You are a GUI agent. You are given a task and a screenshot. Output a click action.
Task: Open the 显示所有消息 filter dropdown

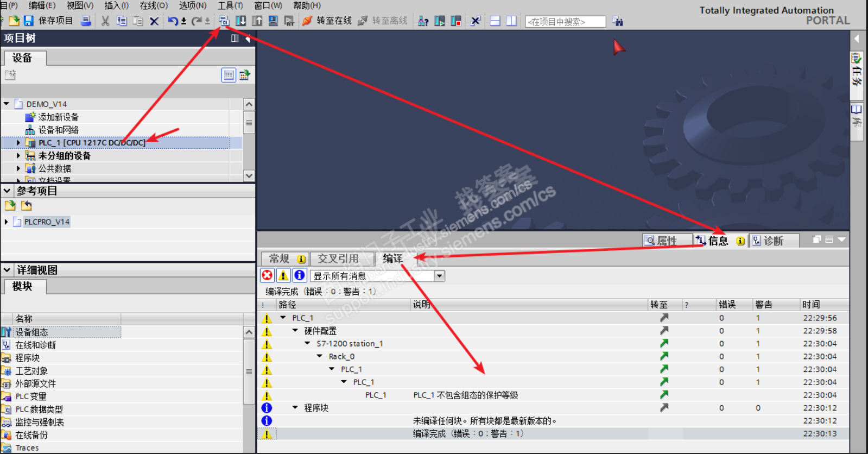(439, 276)
